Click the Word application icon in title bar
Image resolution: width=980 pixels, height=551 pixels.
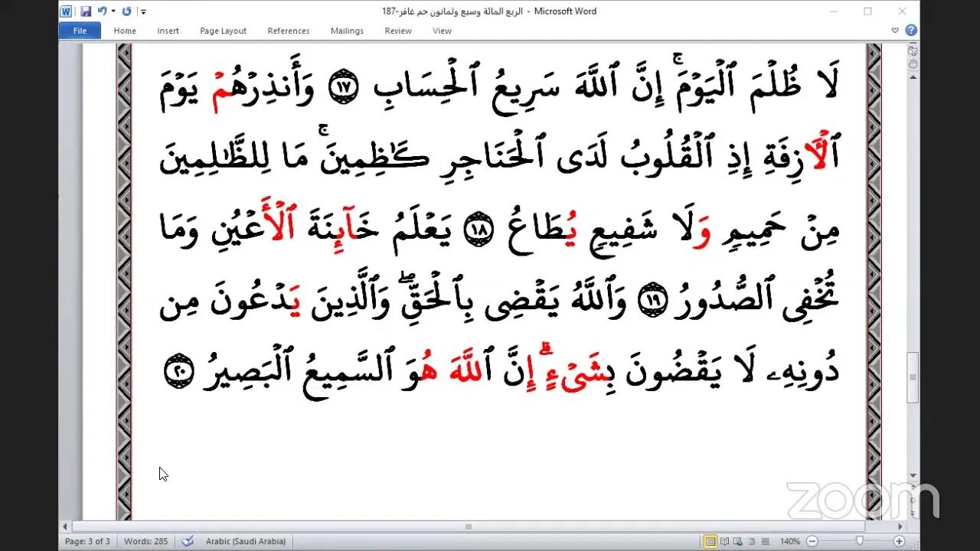pos(66,11)
